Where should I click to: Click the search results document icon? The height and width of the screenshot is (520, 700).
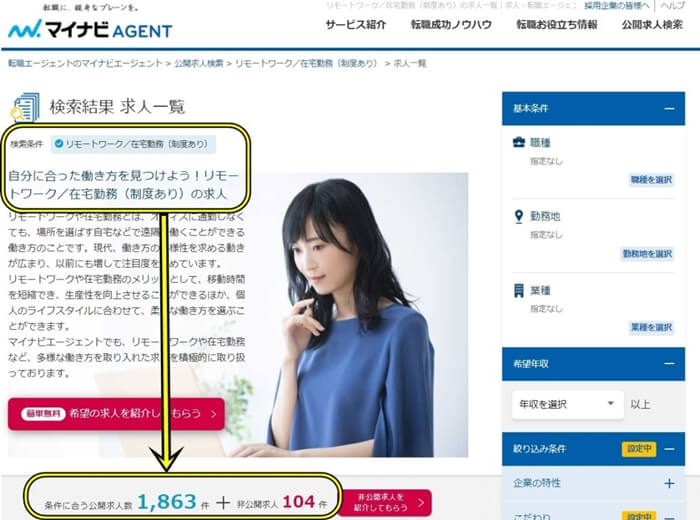click(x=25, y=107)
